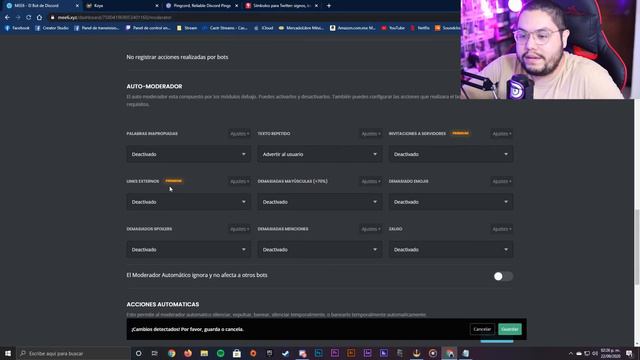Open volume control in system tray

click(x=595, y=353)
